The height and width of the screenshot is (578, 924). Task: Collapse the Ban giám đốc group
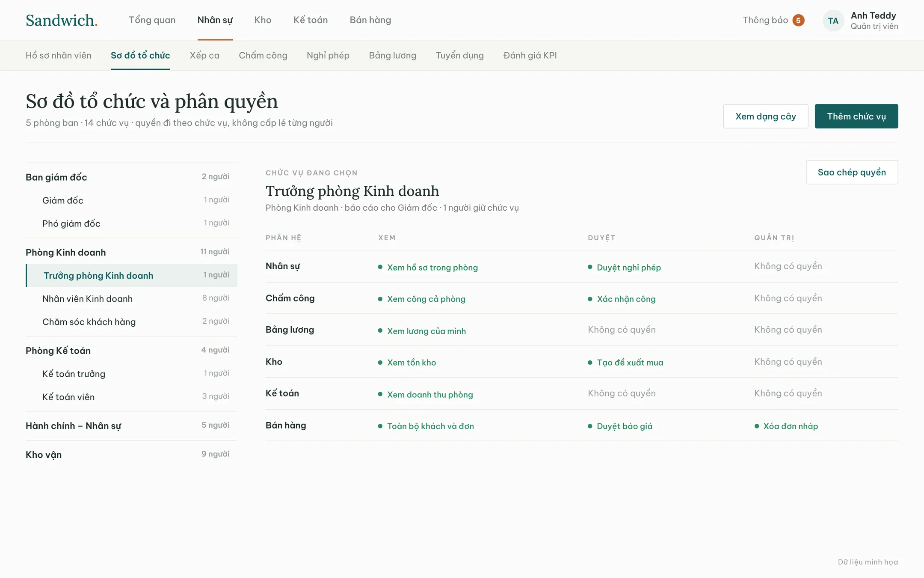point(131,177)
